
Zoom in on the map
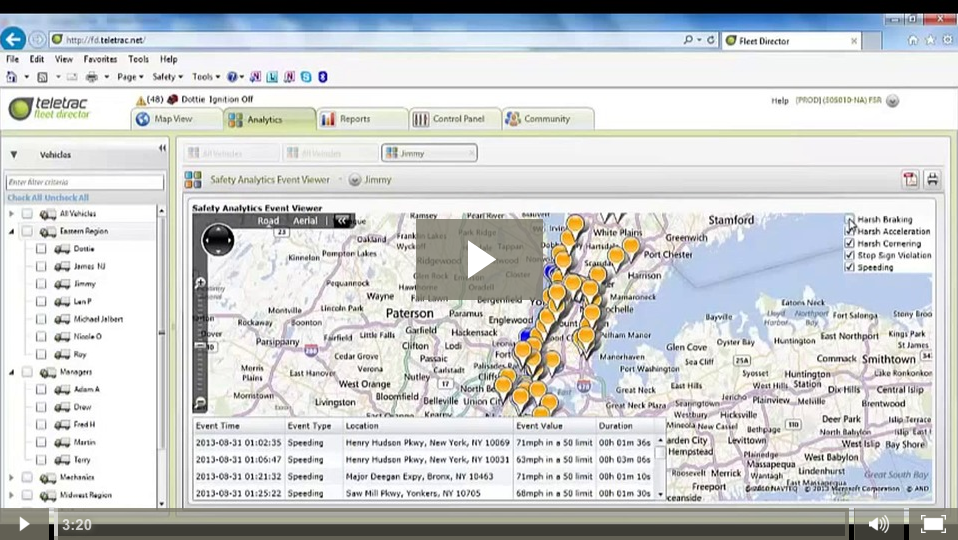pyautogui.click(x=200, y=283)
